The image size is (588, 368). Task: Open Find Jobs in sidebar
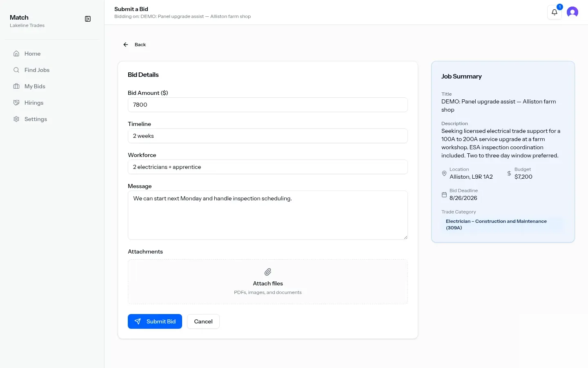click(x=52, y=70)
